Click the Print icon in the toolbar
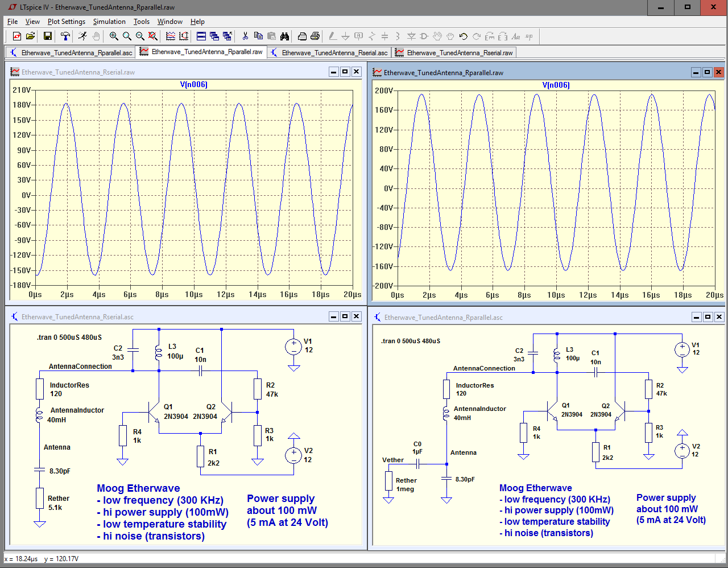The image size is (728, 568). pos(315,36)
